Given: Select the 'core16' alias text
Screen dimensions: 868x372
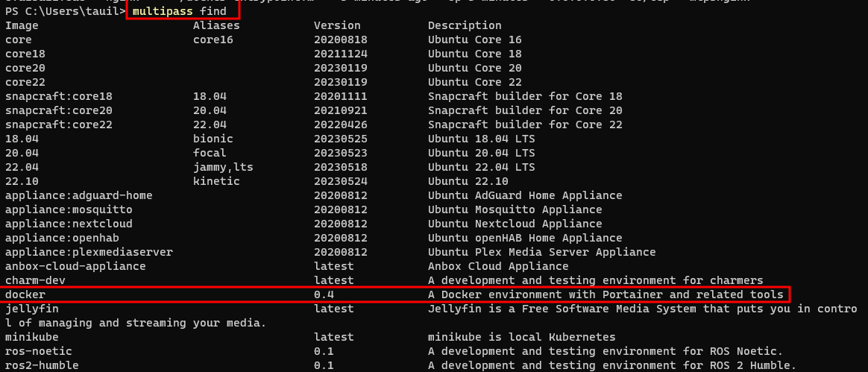Looking at the screenshot, I should click(213, 40).
